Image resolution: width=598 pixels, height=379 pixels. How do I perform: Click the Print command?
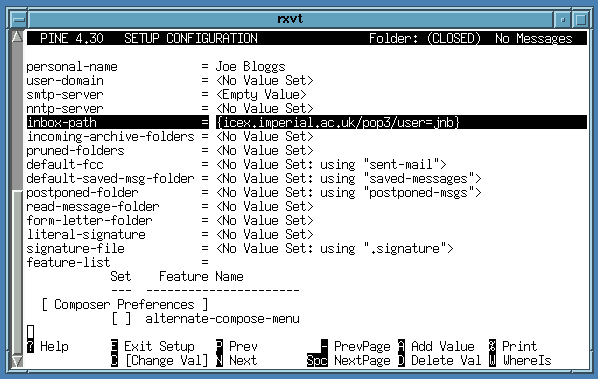click(x=519, y=346)
